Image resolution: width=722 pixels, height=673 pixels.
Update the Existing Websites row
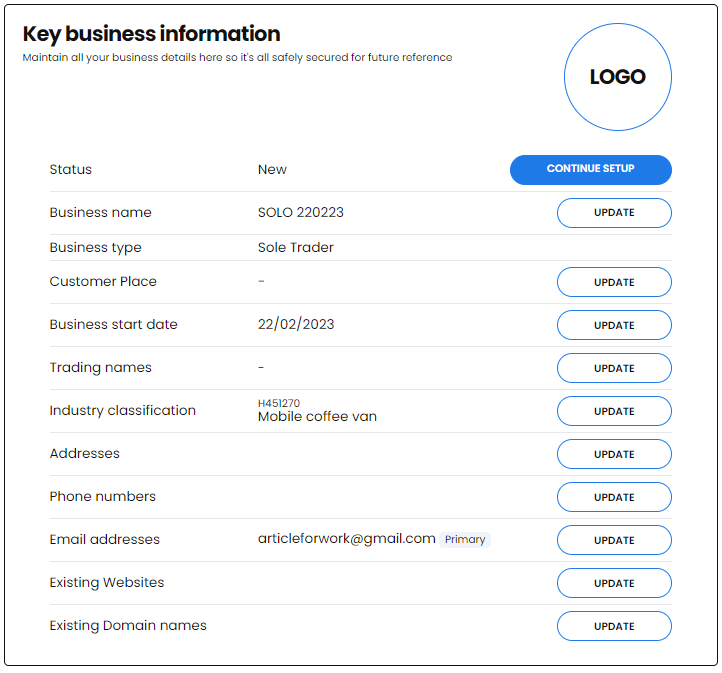[614, 583]
